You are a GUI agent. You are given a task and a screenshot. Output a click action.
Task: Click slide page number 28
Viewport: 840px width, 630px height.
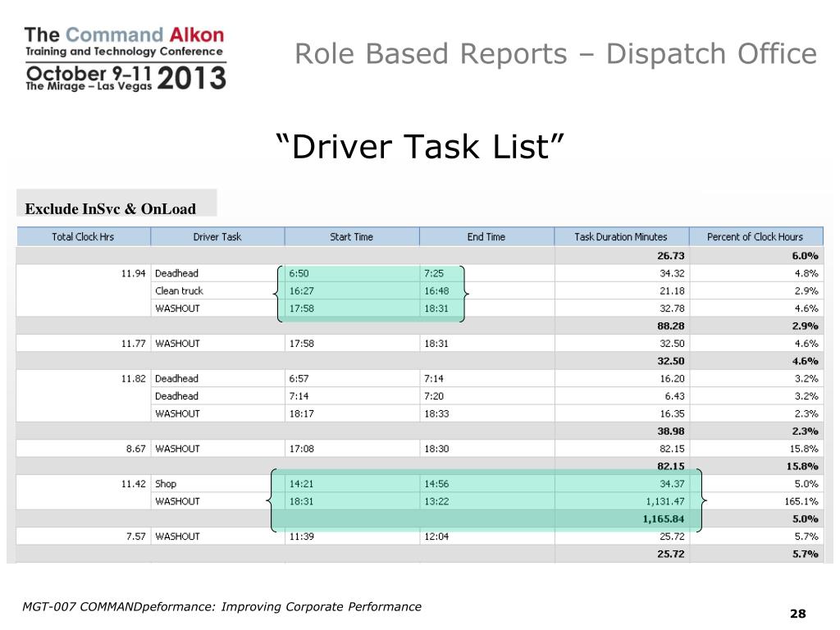pos(797,614)
